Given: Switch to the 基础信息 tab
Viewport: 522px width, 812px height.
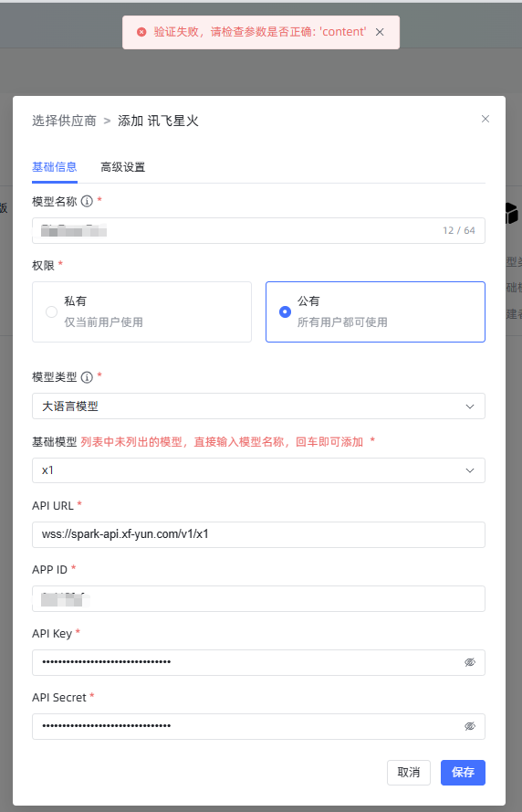Looking at the screenshot, I should [55, 167].
